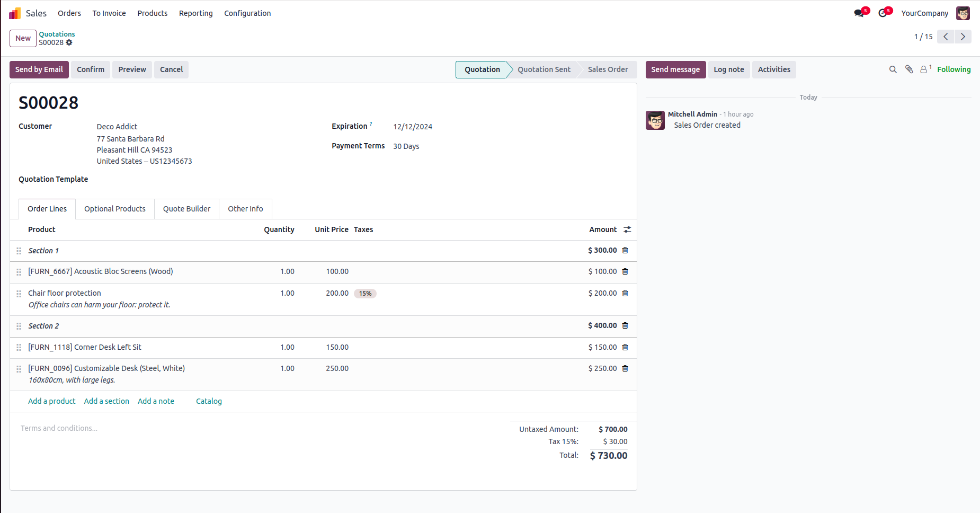Delete the Corner Desk Left Sit line
Screen dimensions: 980x513
click(625, 347)
